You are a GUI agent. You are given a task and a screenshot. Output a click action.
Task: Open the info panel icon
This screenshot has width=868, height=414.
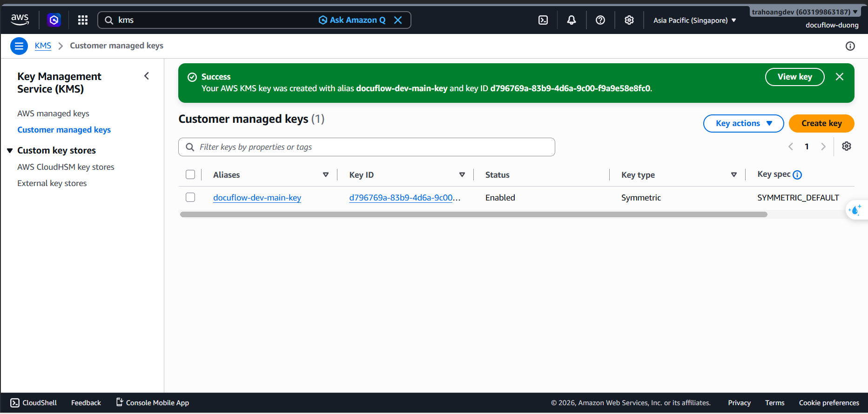point(850,46)
